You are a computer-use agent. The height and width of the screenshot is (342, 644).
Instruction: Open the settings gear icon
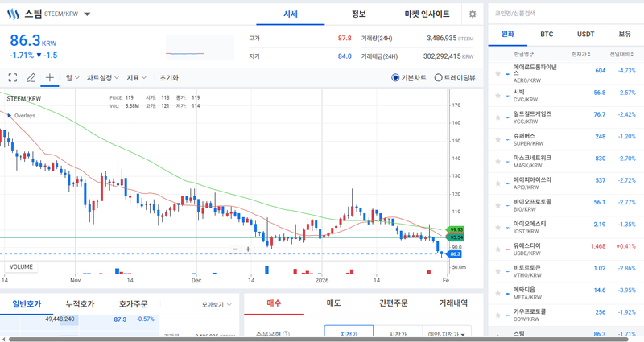472,14
